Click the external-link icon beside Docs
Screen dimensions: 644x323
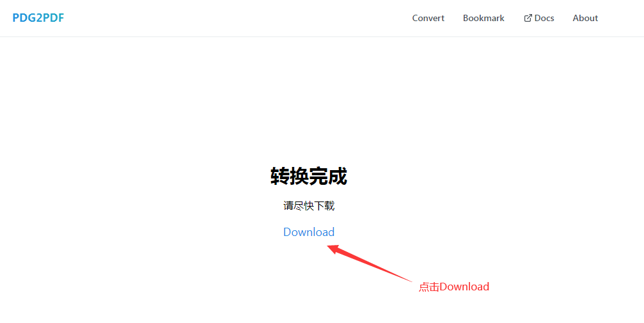[528, 18]
